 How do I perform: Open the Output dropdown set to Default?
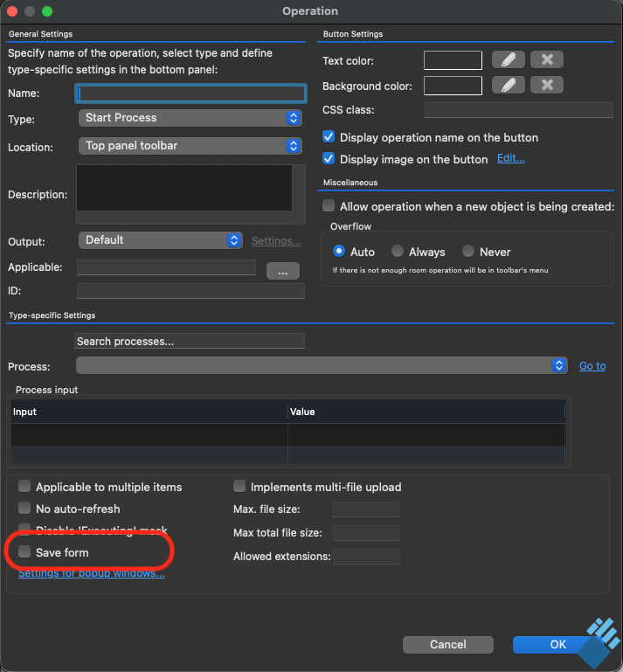click(x=161, y=240)
